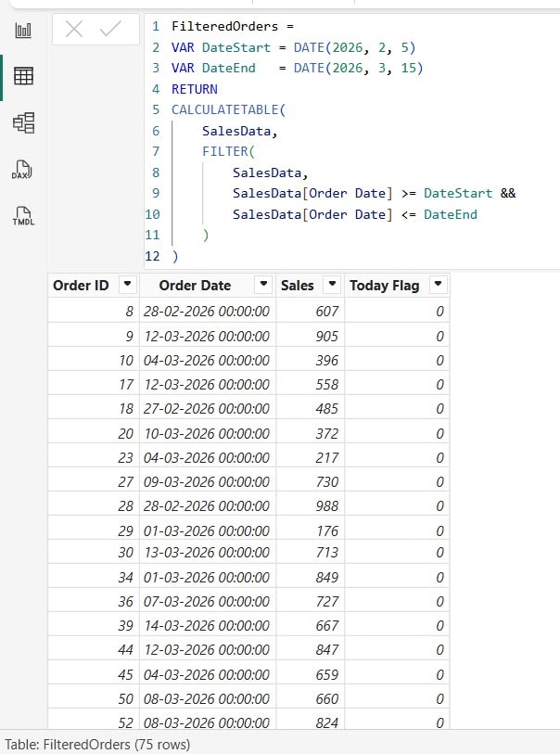Open the Model view icon
The width and height of the screenshot is (560, 754).
23,122
